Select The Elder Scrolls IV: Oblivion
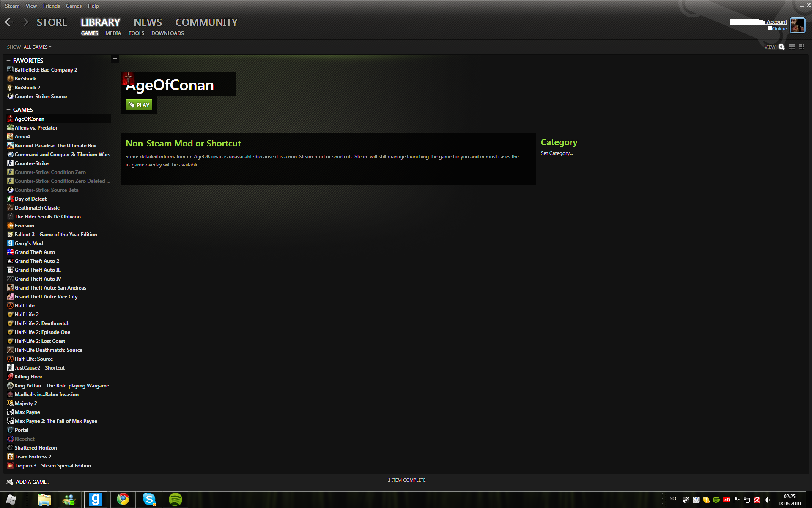 (58, 217)
